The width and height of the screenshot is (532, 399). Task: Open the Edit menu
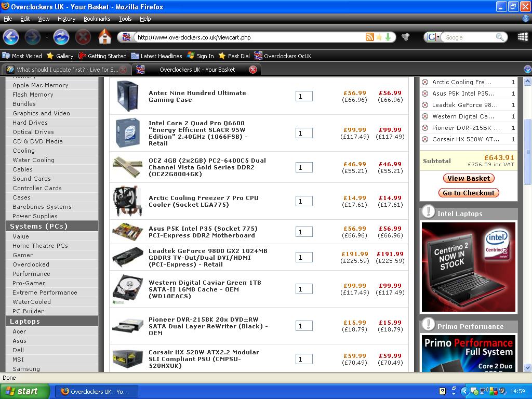click(25, 19)
